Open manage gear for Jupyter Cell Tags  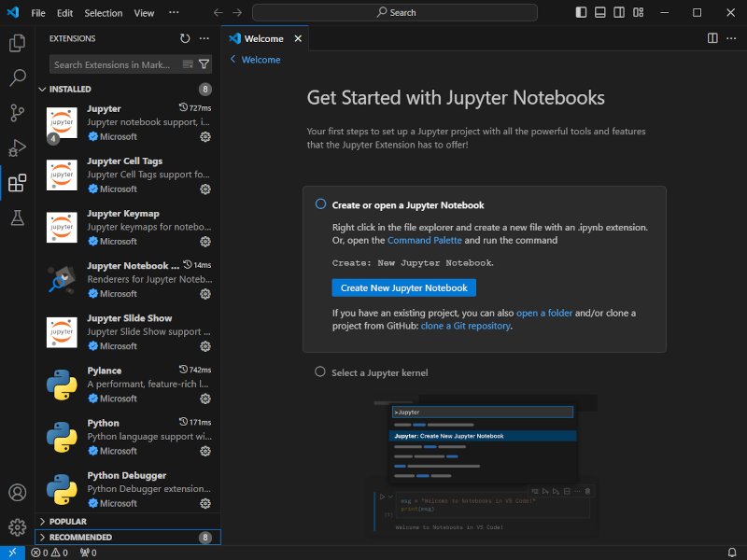tap(205, 189)
